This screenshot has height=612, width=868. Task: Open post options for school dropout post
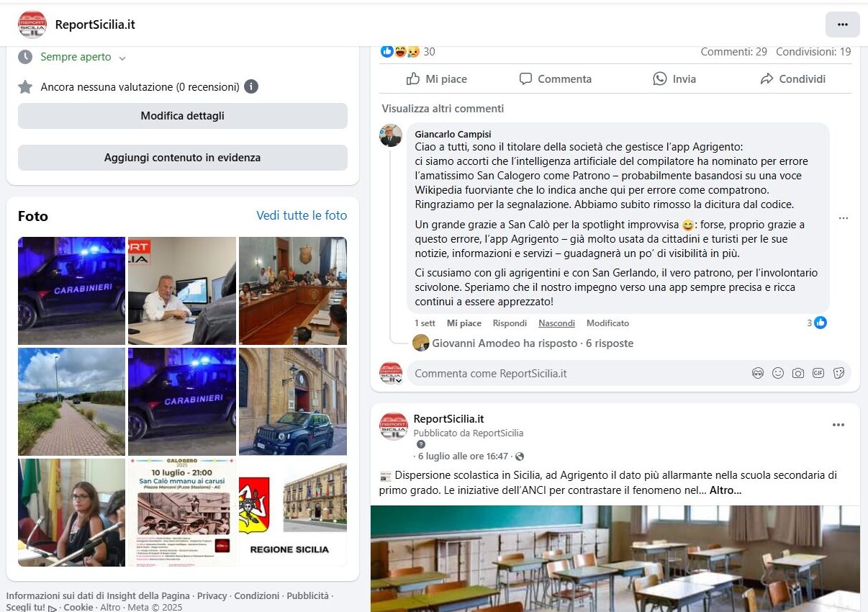pyautogui.click(x=838, y=425)
